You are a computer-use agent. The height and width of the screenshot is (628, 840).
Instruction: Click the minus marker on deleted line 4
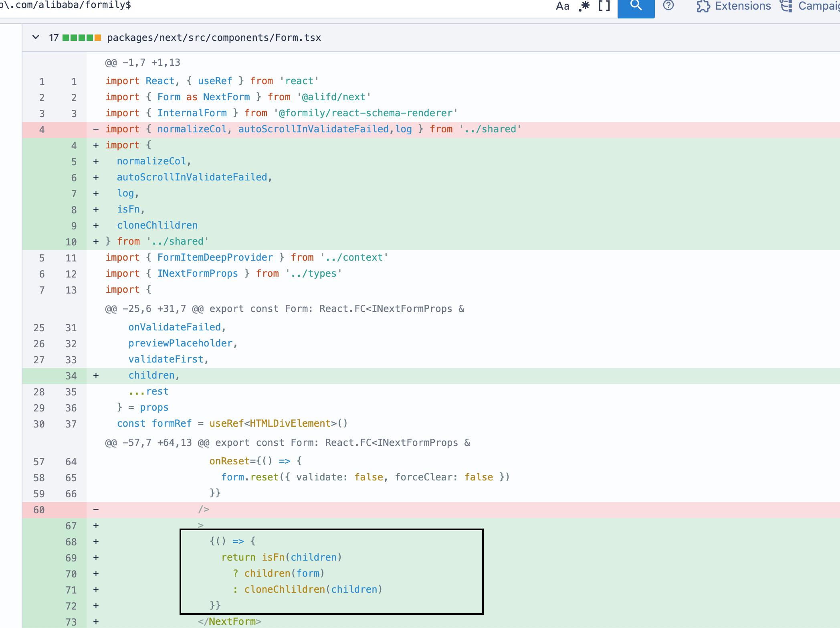coord(96,129)
